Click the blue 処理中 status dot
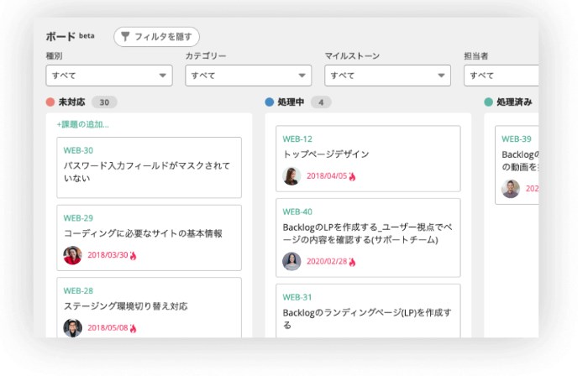This screenshot has height=376, width=588. [270, 102]
